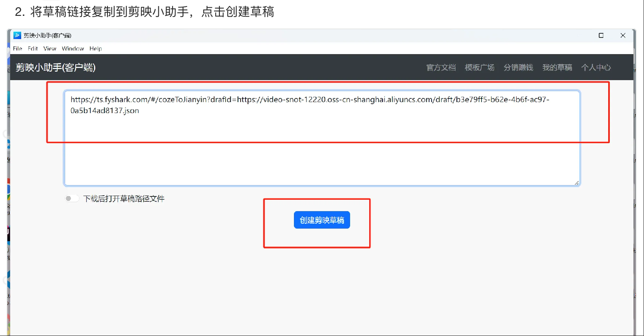Open the 个人中心 page
The height and width of the screenshot is (336, 644).
click(596, 68)
